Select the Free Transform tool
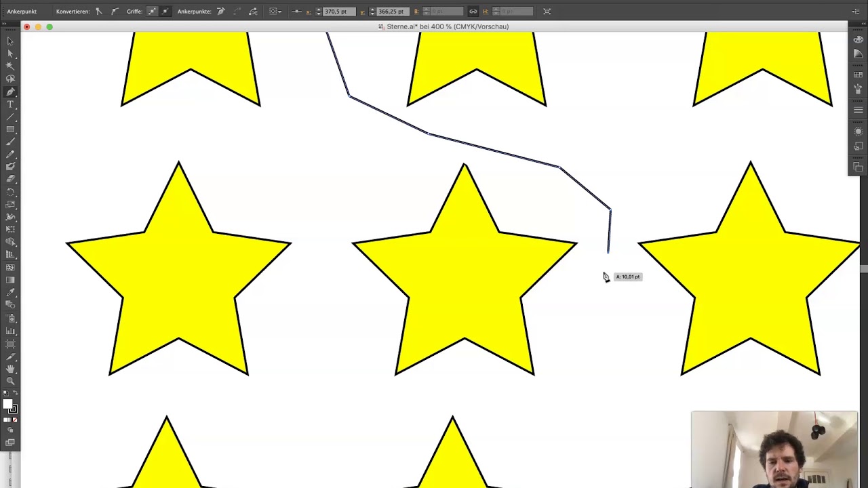 [x=10, y=229]
